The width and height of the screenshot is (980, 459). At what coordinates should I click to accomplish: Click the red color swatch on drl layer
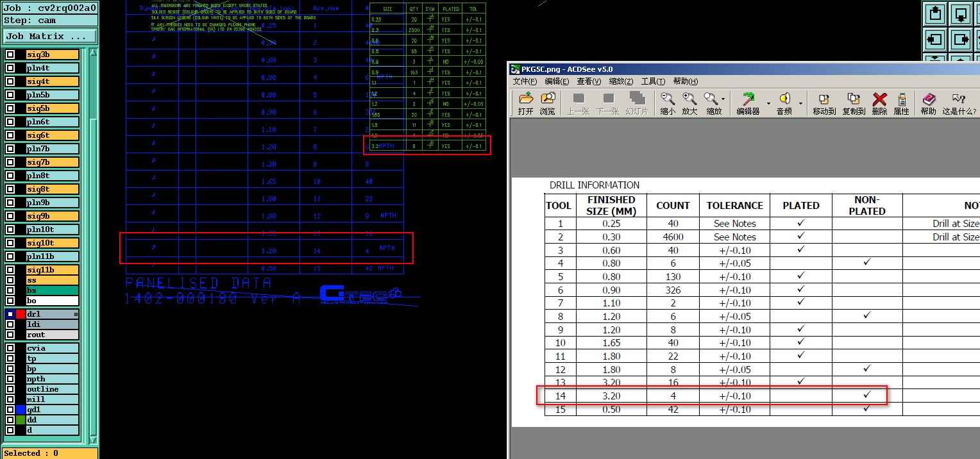point(21,314)
